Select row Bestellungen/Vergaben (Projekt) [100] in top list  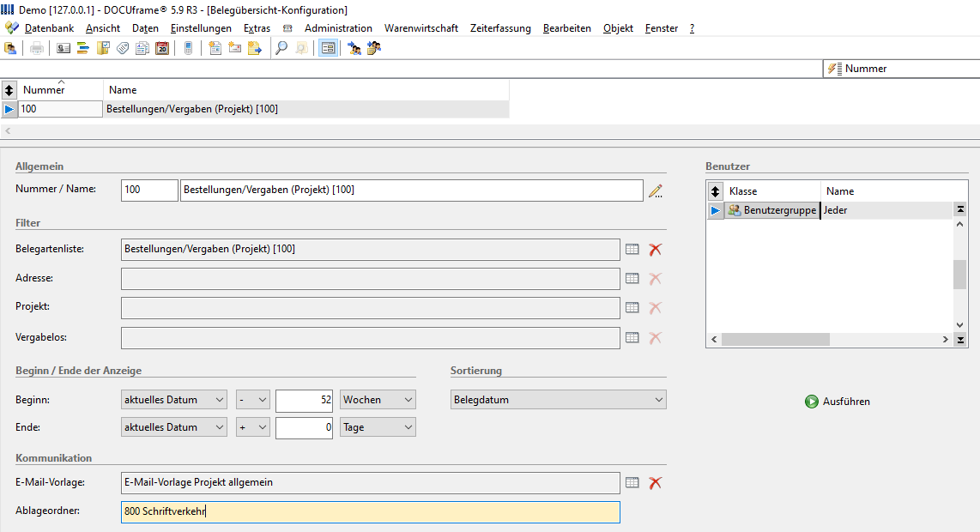tap(256, 109)
